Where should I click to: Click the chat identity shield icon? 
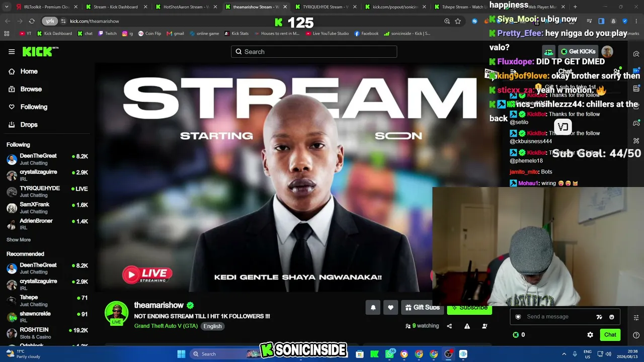(x=518, y=317)
